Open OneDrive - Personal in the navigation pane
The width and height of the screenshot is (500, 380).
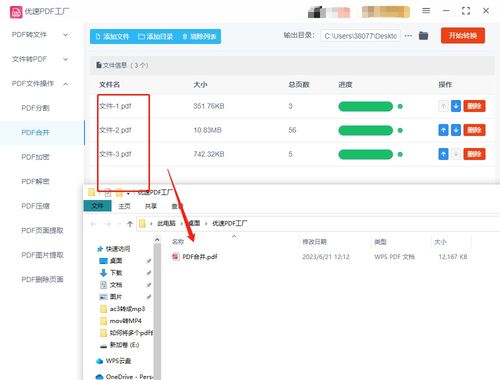(x=124, y=377)
